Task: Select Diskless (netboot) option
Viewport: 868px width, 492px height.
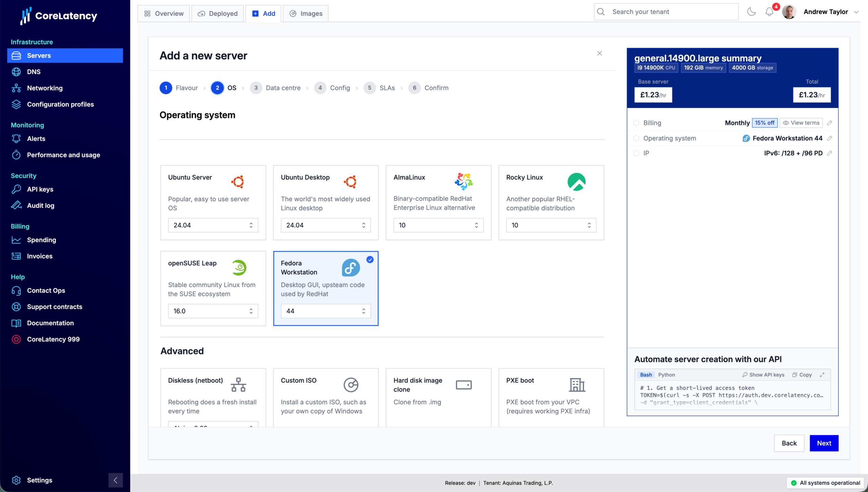Action: [213, 397]
